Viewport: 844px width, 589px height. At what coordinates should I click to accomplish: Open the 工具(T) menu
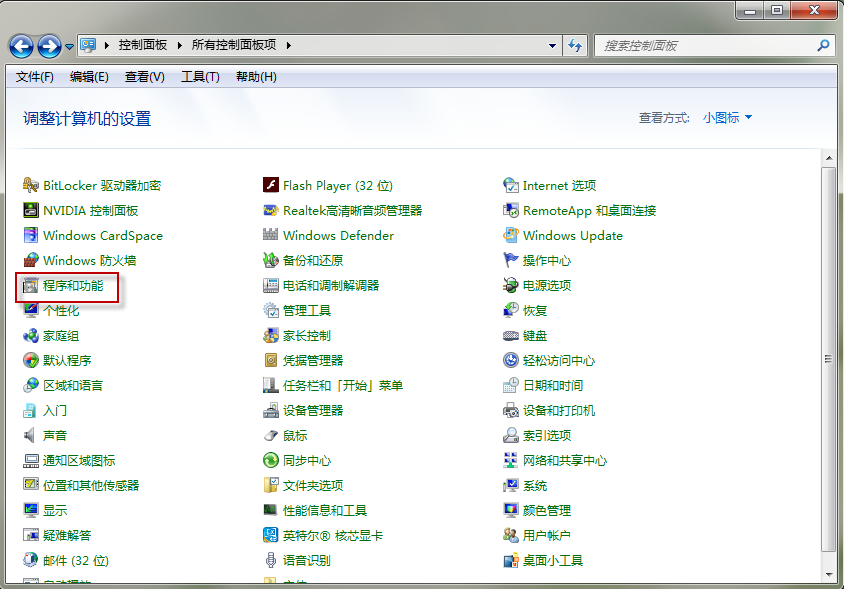(x=200, y=77)
